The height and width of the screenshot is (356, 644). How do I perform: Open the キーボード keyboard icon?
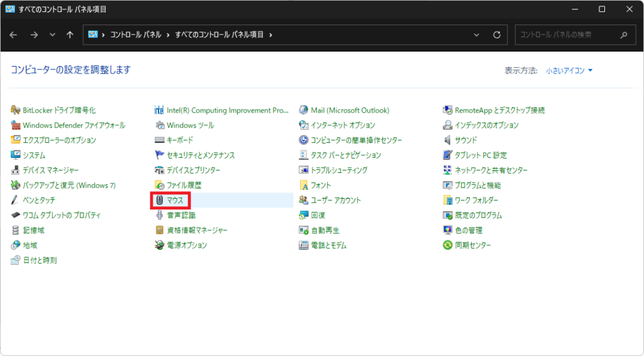coord(160,140)
